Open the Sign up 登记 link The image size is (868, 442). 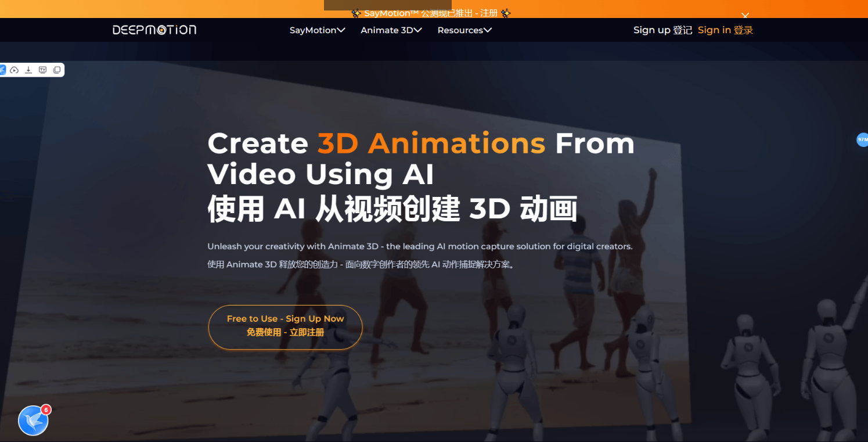(662, 30)
